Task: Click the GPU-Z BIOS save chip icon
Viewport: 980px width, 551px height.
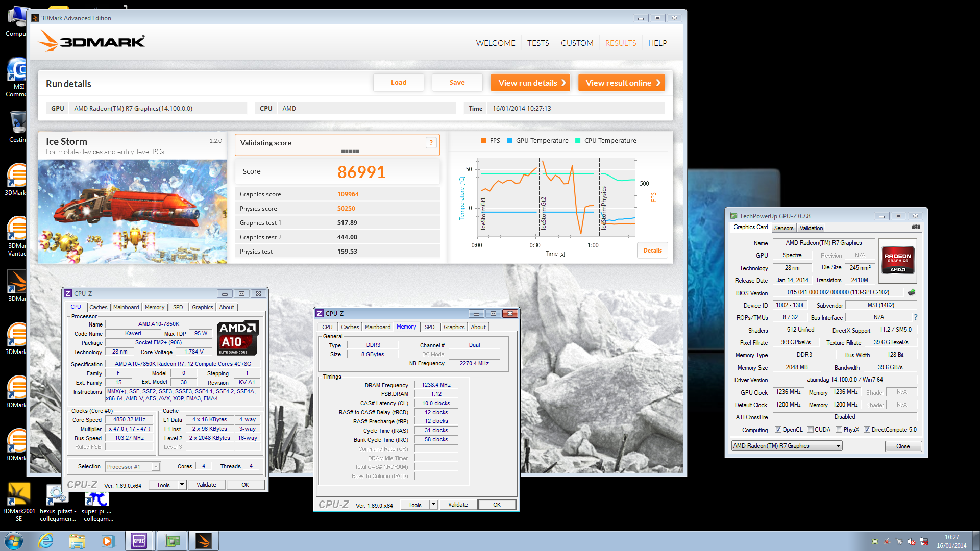Action: click(912, 292)
